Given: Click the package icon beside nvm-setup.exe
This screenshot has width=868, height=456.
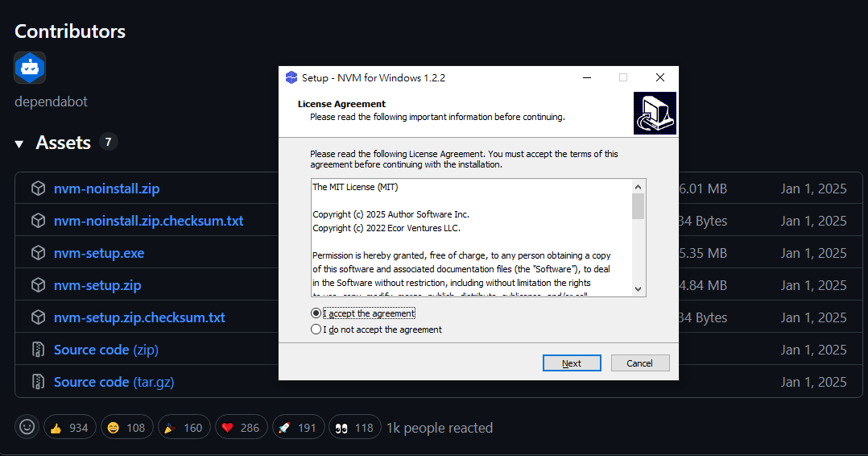Looking at the screenshot, I should tap(38, 253).
